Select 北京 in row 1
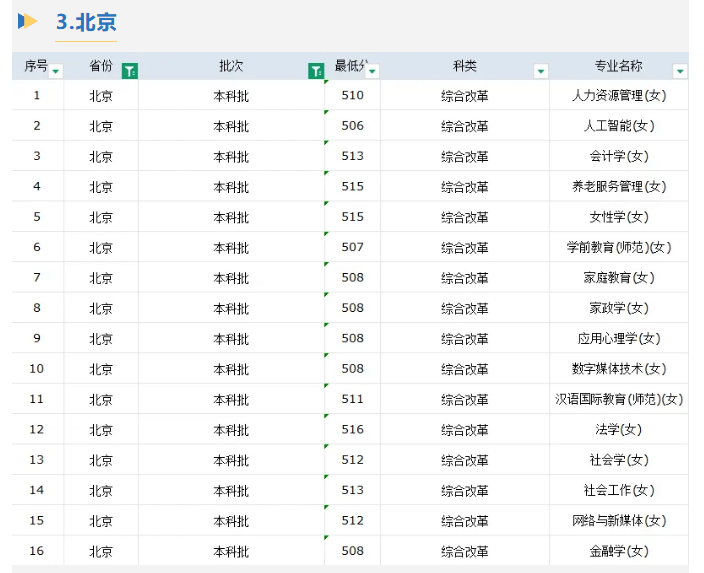This screenshot has width=704, height=573. (x=101, y=95)
